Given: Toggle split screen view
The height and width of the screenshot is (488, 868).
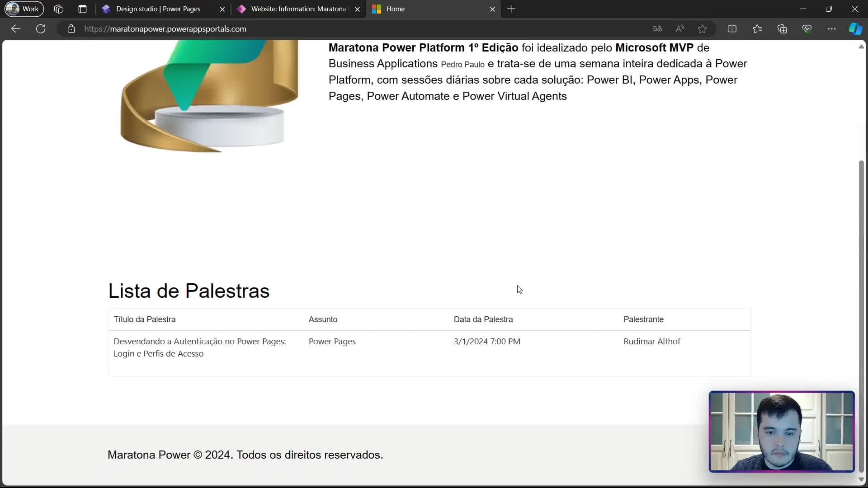Looking at the screenshot, I should coord(732,28).
